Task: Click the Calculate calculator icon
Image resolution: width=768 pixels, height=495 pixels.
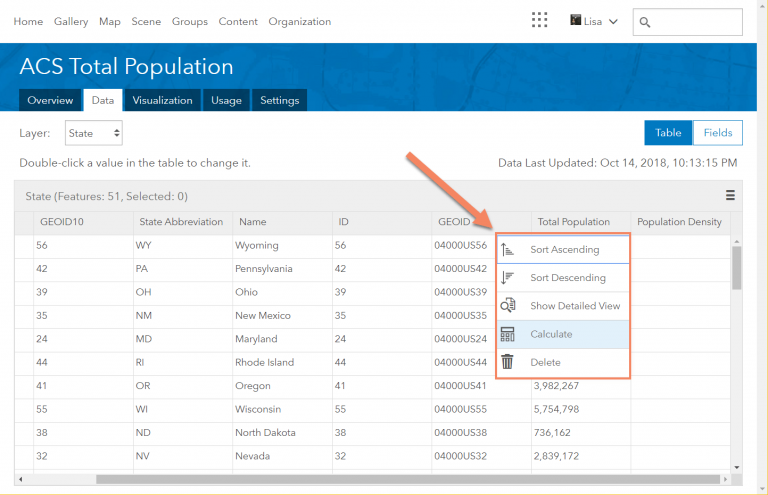Action: 507,334
